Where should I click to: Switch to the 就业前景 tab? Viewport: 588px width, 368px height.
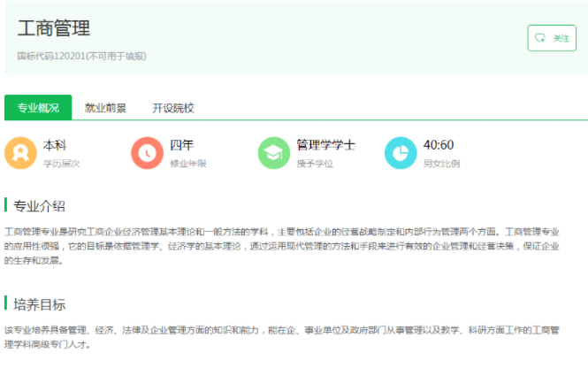[x=105, y=108]
